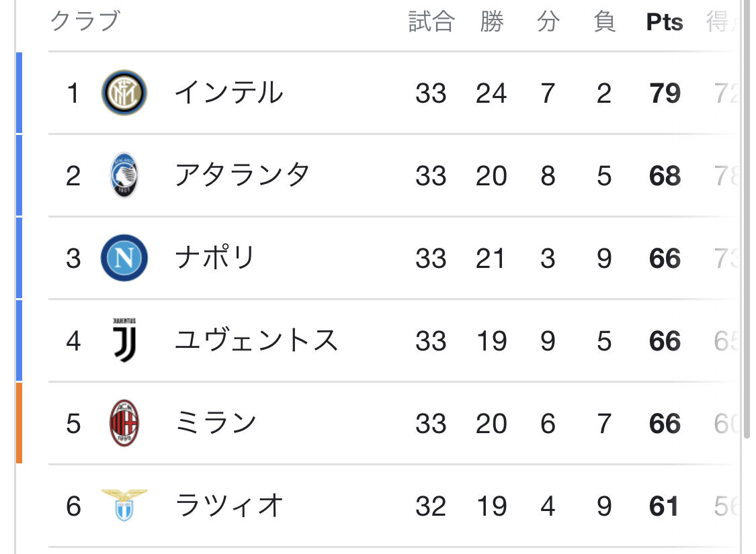The width and height of the screenshot is (756, 554).
Task: Click the vertical scrollbar on right edge
Action: (747, 217)
